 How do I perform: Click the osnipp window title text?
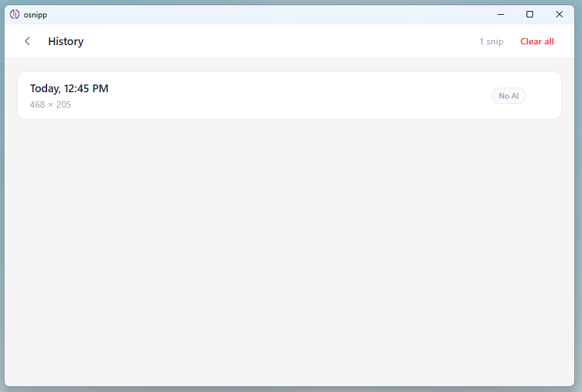(x=35, y=14)
